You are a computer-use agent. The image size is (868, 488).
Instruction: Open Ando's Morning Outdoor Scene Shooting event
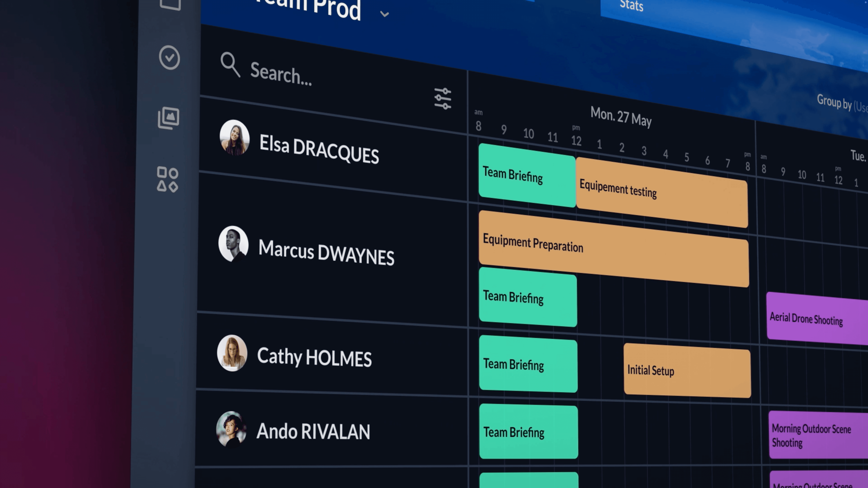(818, 435)
